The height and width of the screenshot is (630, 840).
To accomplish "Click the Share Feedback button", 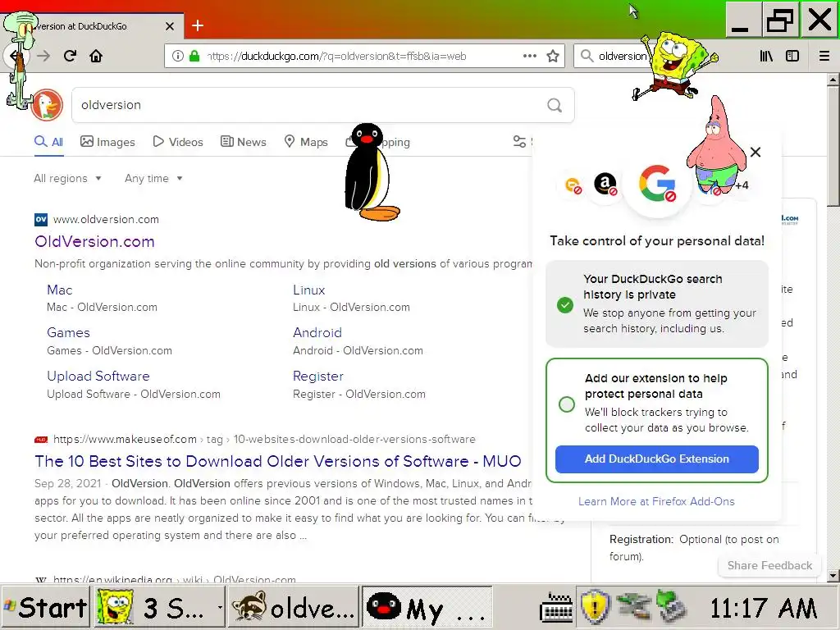I will pos(769,566).
